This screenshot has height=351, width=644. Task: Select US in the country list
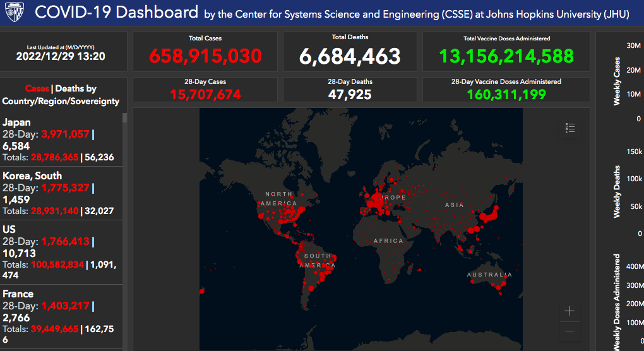[61, 253]
